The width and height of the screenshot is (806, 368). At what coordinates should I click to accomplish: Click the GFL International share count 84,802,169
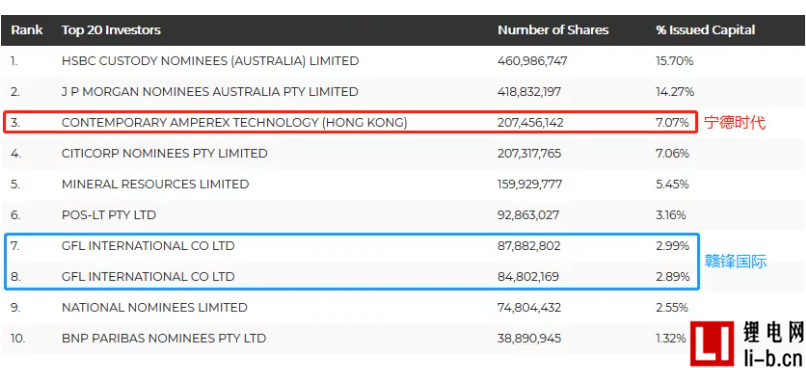pyautogui.click(x=528, y=277)
